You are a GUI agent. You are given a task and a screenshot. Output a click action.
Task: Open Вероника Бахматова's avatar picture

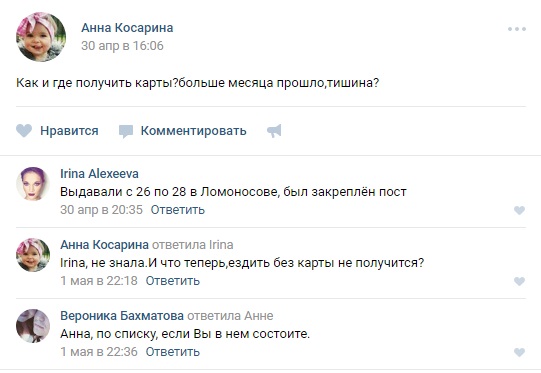[x=33, y=326]
